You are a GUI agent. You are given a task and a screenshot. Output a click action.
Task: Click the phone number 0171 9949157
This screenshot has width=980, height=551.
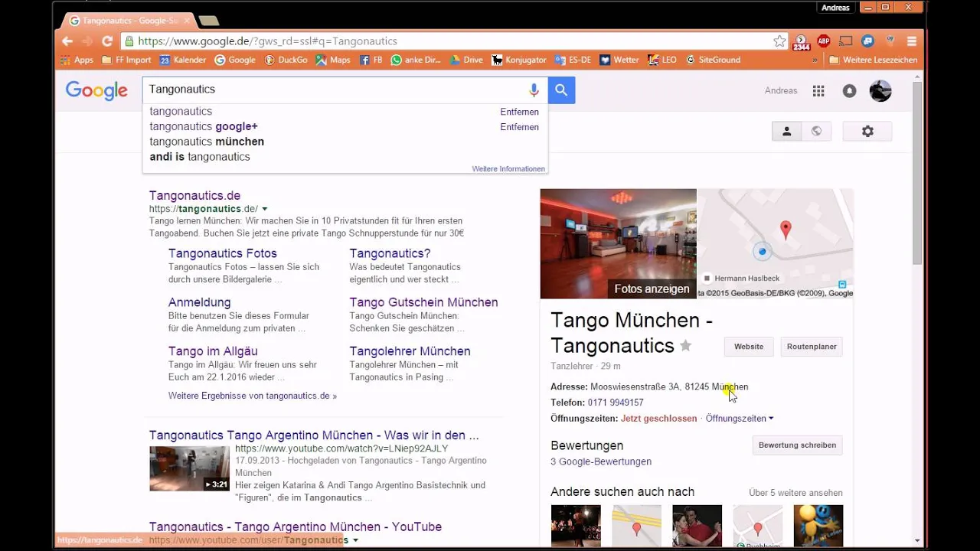(x=616, y=403)
